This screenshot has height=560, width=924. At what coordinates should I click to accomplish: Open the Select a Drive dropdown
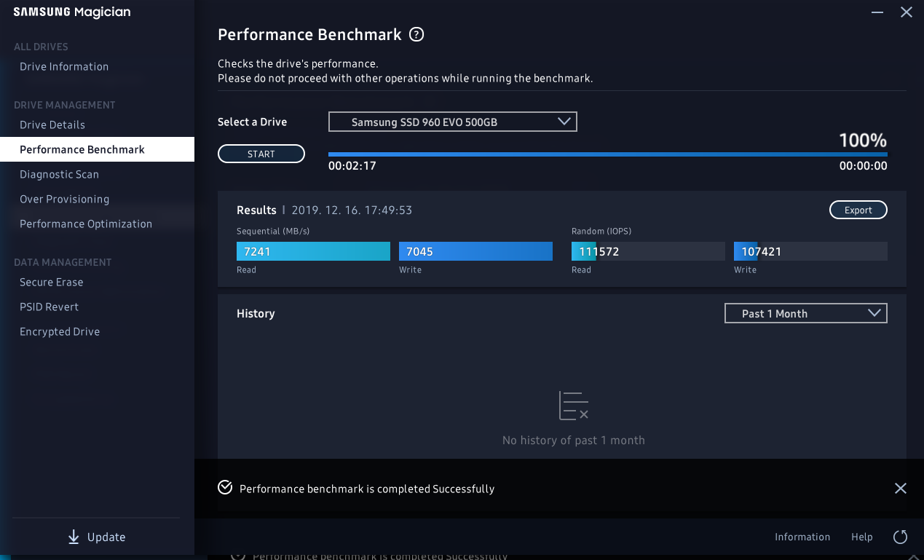[453, 122]
